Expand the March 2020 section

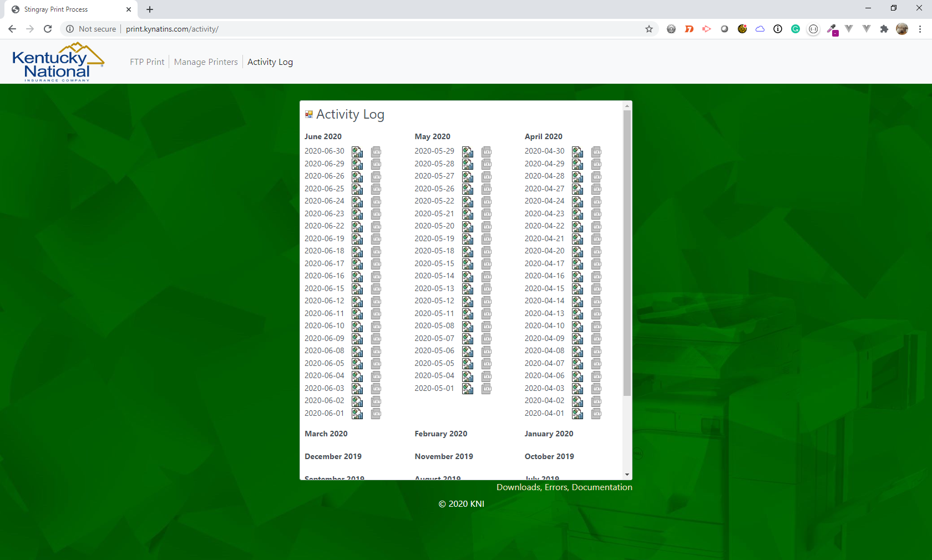click(x=326, y=434)
